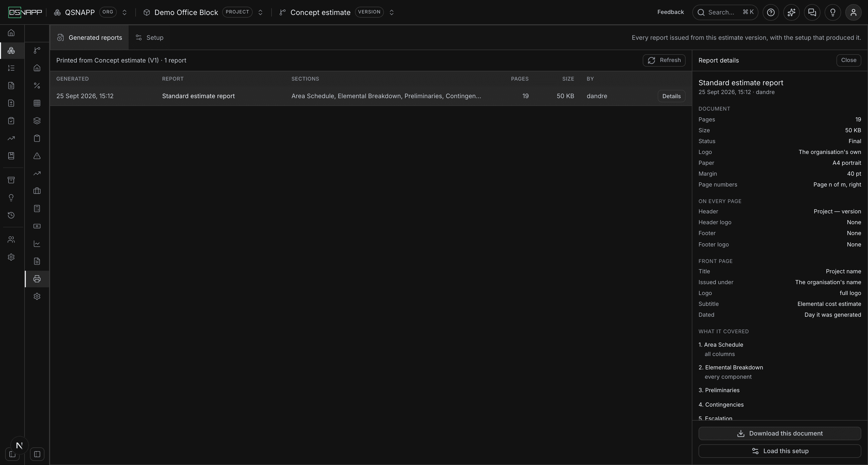Click the percentage icon in secondary sidebar
The image size is (868, 465).
pos(37,86)
